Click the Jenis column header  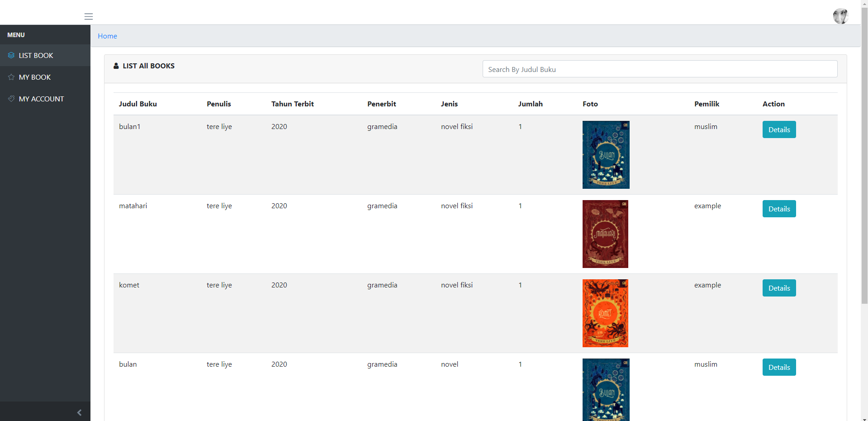pyautogui.click(x=449, y=104)
